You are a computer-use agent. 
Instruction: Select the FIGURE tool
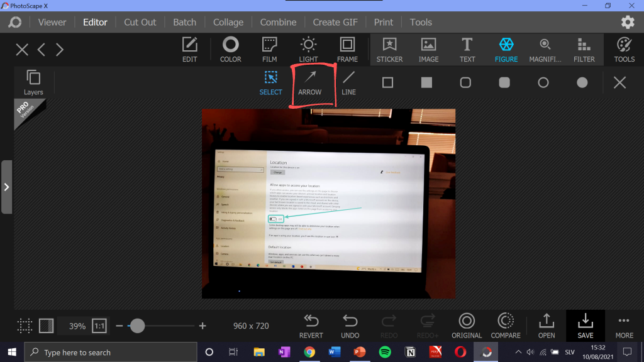[x=506, y=50]
